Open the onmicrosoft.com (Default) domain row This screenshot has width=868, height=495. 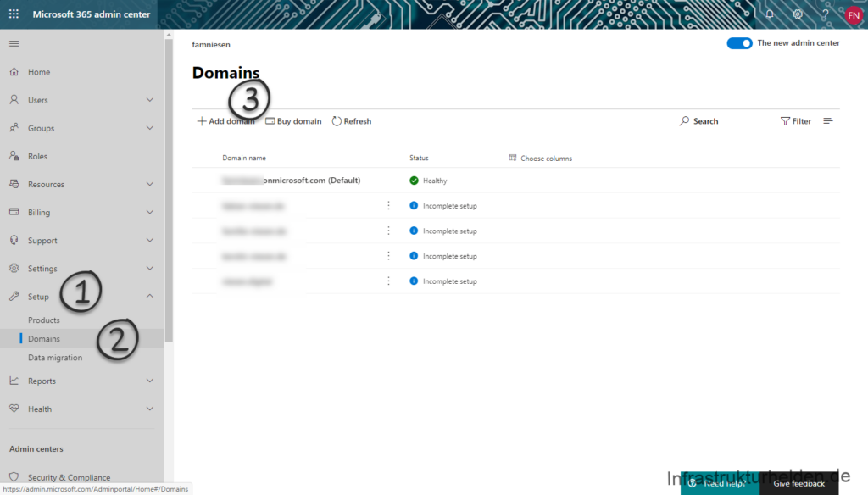tap(516, 181)
